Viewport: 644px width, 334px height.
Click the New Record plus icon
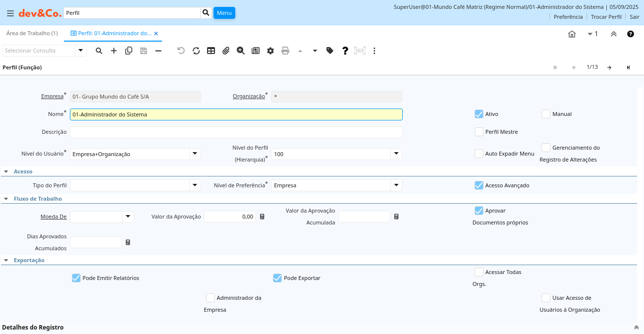[x=114, y=51]
